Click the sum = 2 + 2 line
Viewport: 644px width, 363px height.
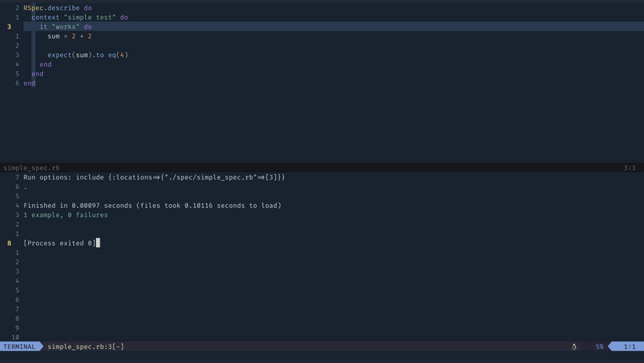pyautogui.click(x=70, y=36)
